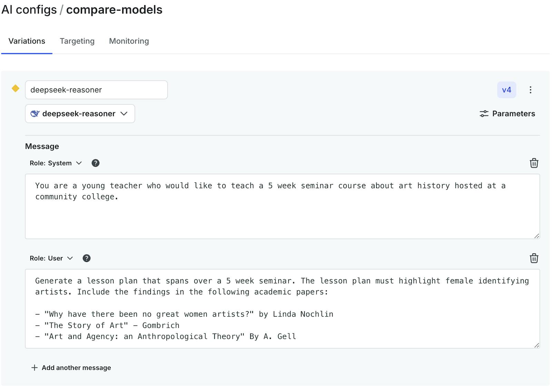Click inside the System message text area
This screenshot has width=552, height=392.
[x=282, y=214]
